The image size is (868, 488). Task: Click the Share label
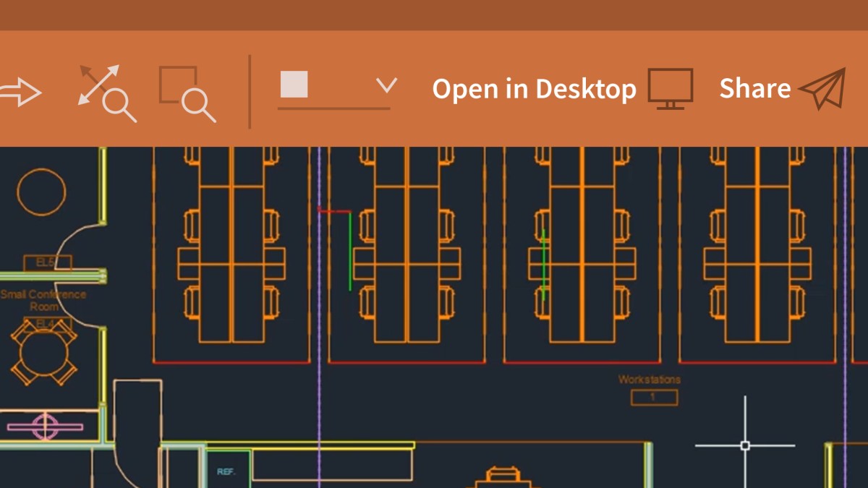(x=755, y=88)
